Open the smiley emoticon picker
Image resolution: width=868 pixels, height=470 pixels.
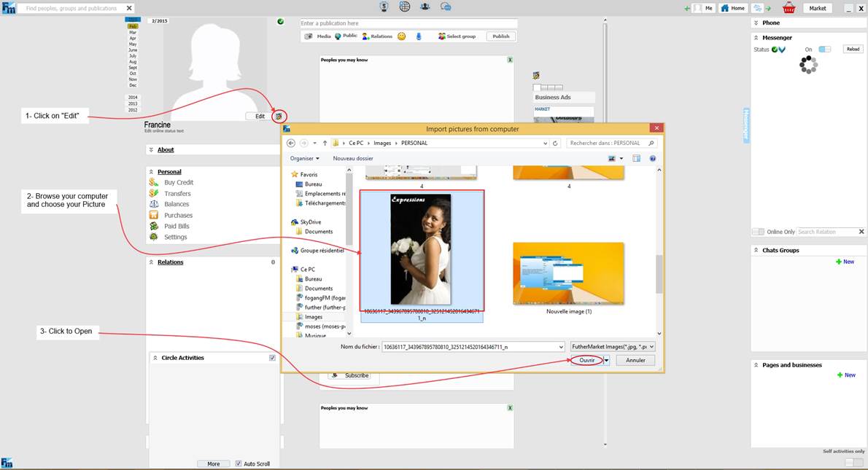coord(402,36)
